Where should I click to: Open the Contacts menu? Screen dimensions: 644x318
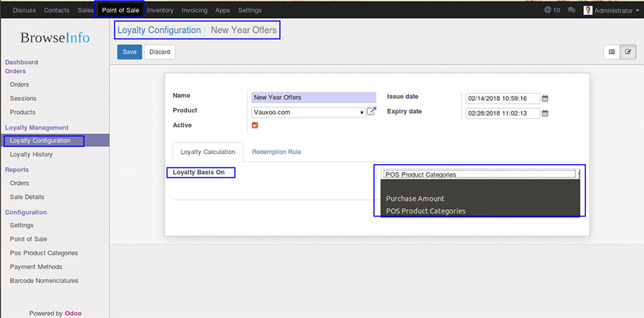pos(57,10)
